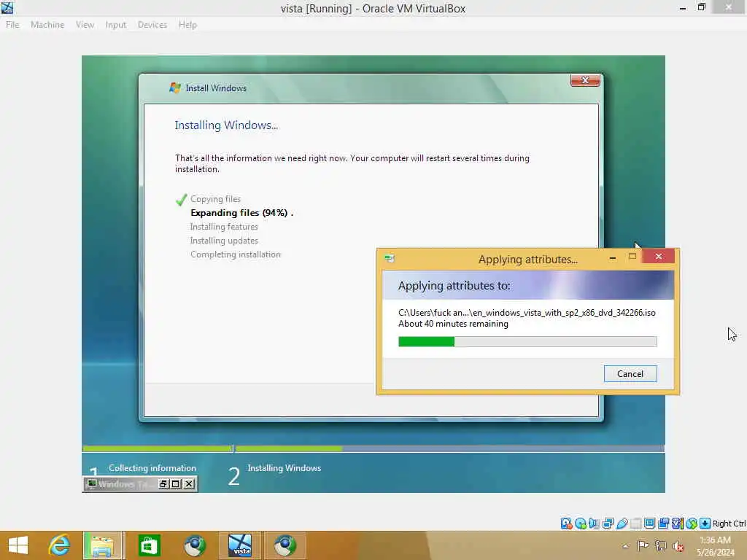Click the optical disk status icon
Screen dimensions: 747x560
[x=580, y=524]
